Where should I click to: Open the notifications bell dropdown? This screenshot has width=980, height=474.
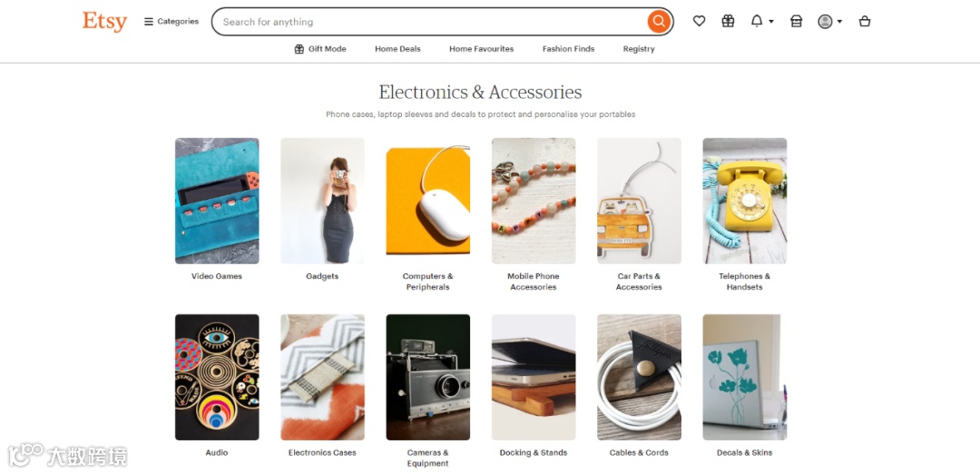pos(762,21)
